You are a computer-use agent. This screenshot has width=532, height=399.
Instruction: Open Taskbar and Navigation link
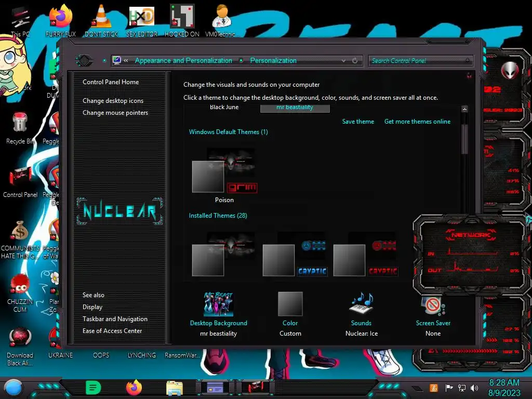[x=115, y=319]
